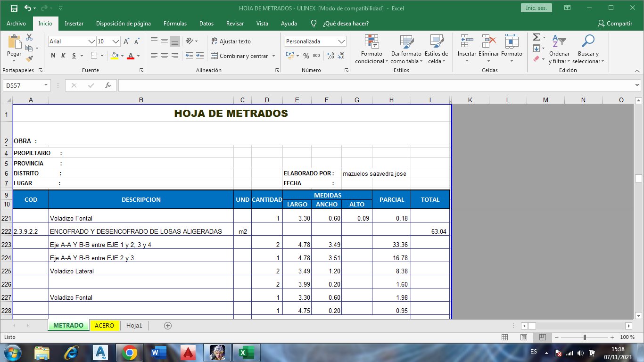This screenshot has width=644, height=362.
Task: Click the decrease decimals icon
Action: pyautogui.click(x=341, y=56)
